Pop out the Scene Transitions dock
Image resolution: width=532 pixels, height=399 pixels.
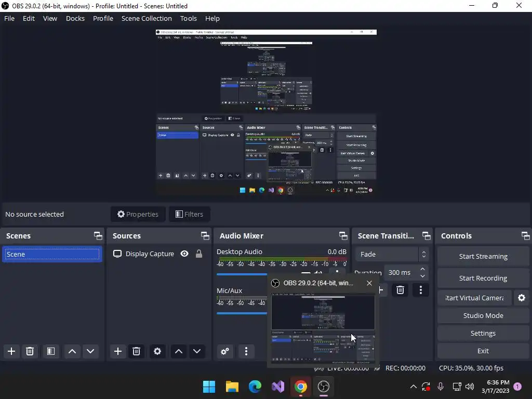point(426,236)
